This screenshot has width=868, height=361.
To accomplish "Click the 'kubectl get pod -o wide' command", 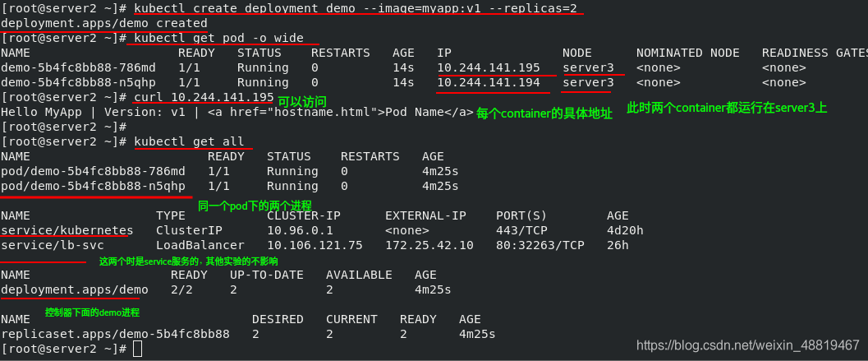I will (218, 38).
